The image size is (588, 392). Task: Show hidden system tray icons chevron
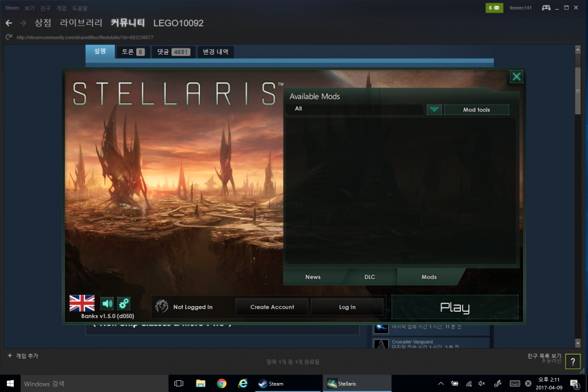coord(441,384)
